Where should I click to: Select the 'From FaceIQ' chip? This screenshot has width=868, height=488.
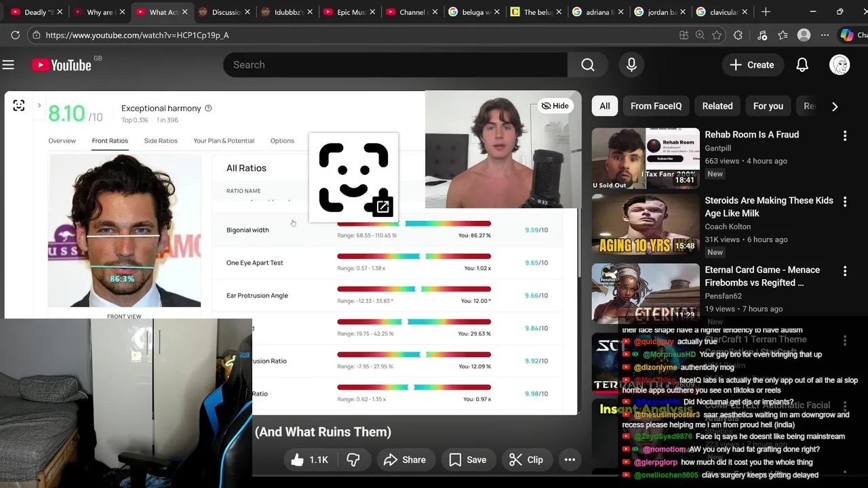656,106
